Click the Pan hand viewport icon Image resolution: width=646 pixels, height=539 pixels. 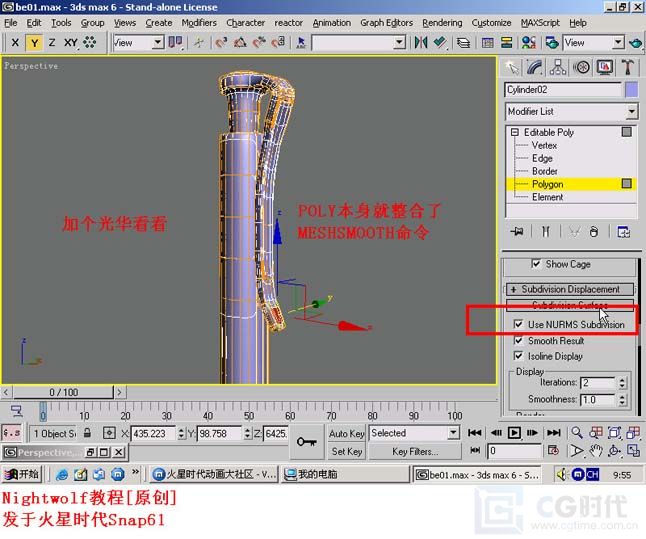(x=596, y=451)
